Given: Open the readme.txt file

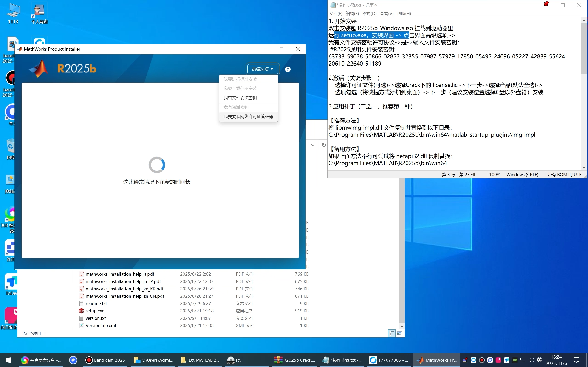Looking at the screenshot, I should [96, 303].
